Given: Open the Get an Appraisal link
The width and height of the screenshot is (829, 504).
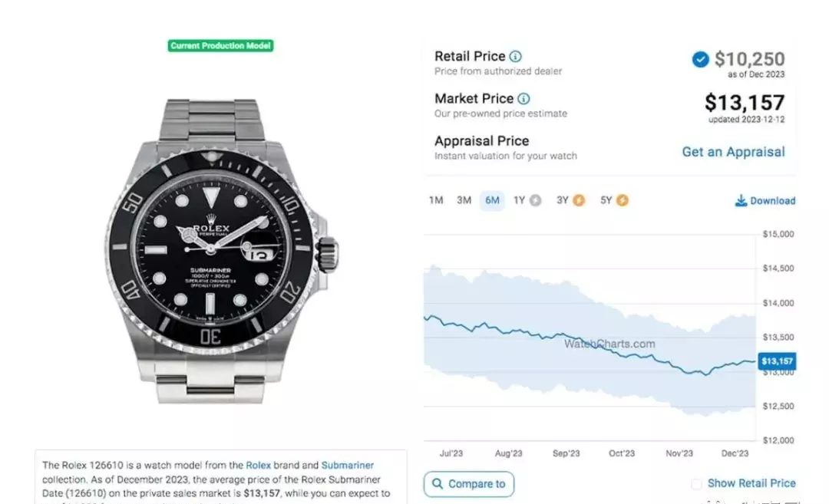Looking at the screenshot, I should tap(733, 152).
